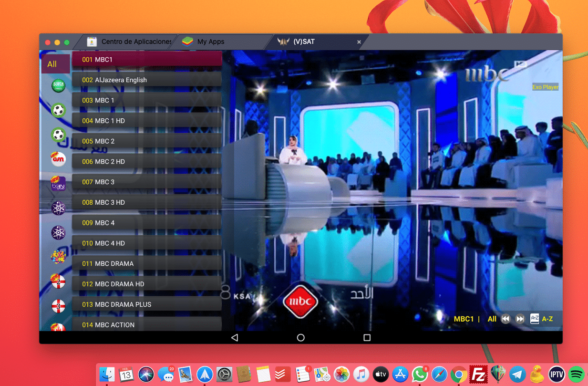Image resolution: width=588 pixels, height=386 pixels.
Task: Tap the Android back navigation arrow
Action: [x=235, y=337]
